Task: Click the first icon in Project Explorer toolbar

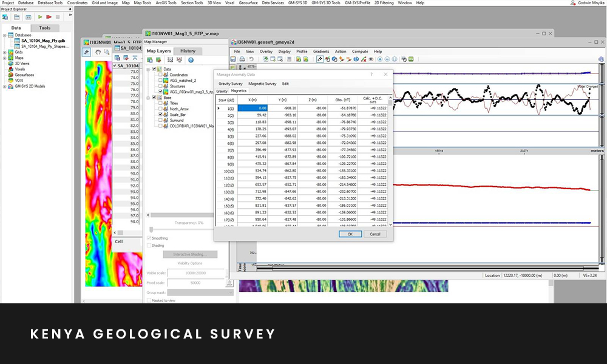Action: (x=5, y=17)
